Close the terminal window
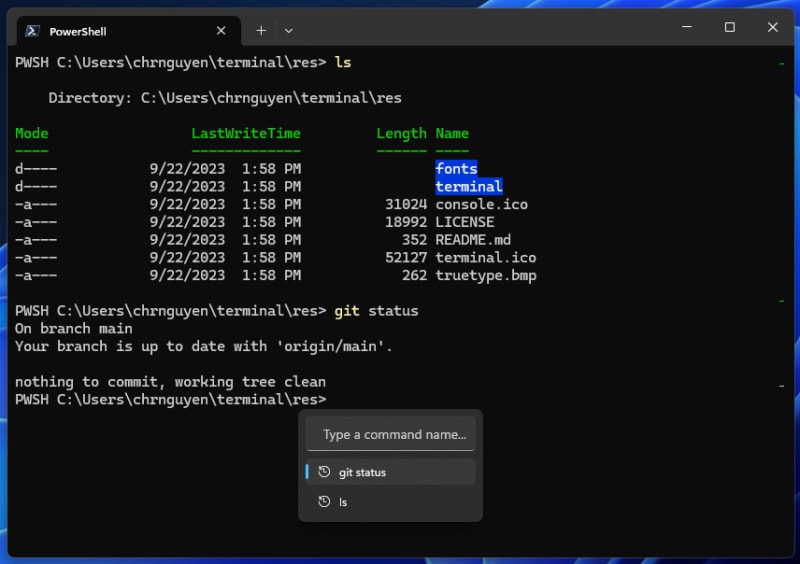Screen dimensions: 800x564 773,28
